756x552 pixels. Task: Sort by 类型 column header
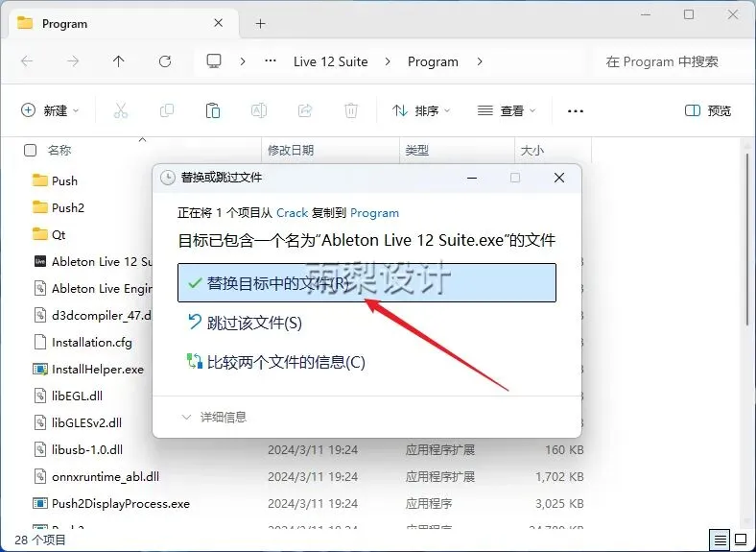coord(416,150)
